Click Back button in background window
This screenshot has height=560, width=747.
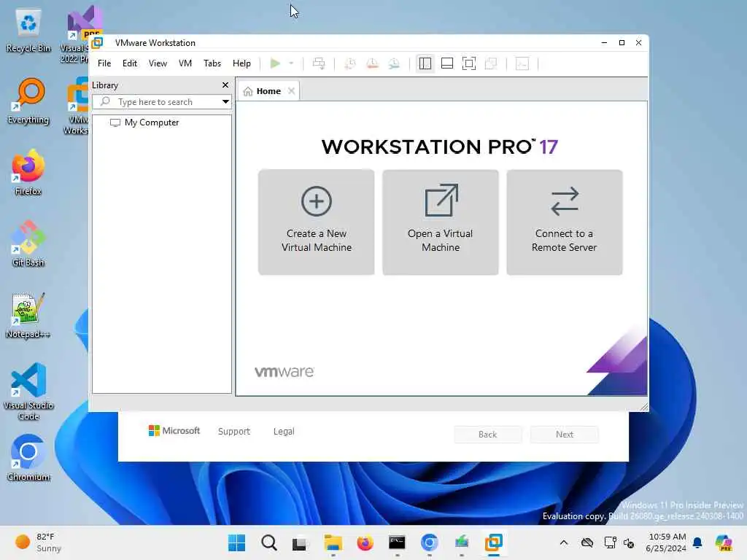point(488,435)
